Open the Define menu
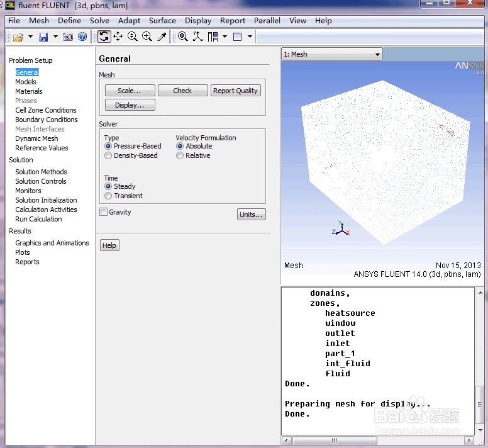The image size is (488, 448). [x=69, y=21]
